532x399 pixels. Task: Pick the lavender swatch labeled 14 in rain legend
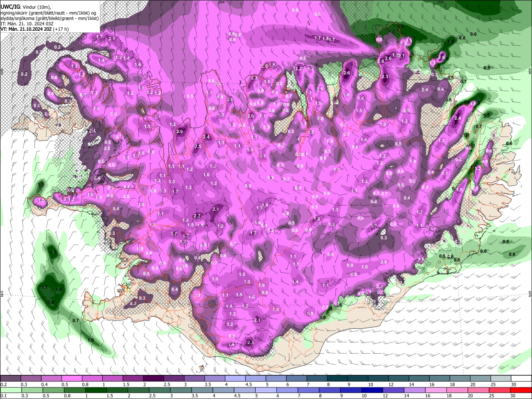coord(414,390)
